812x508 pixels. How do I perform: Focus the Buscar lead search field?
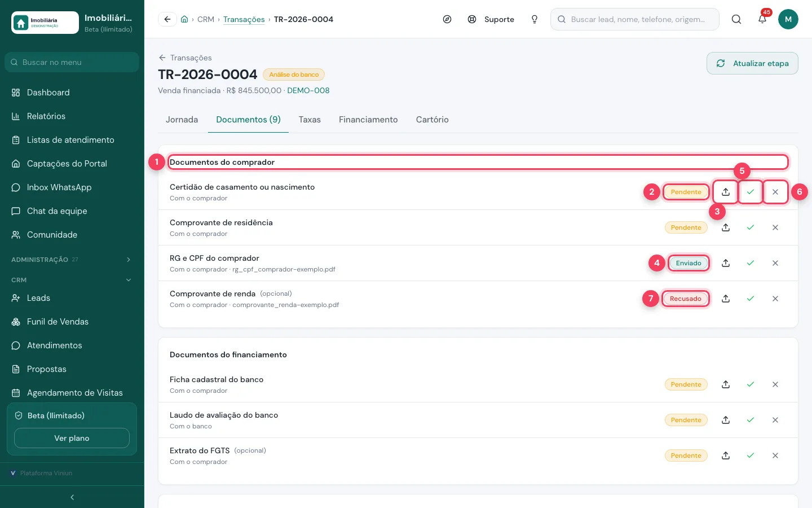tap(635, 19)
